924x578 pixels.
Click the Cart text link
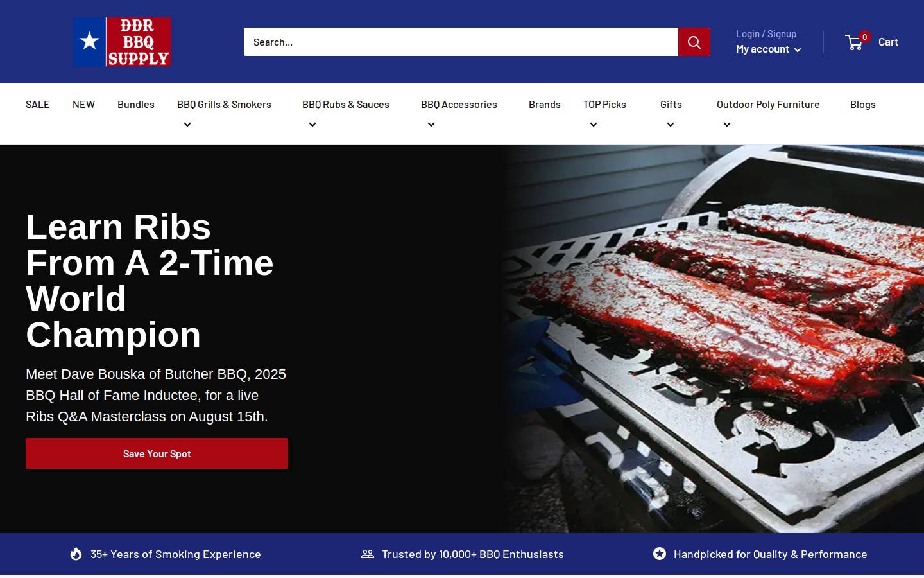tap(888, 42)
